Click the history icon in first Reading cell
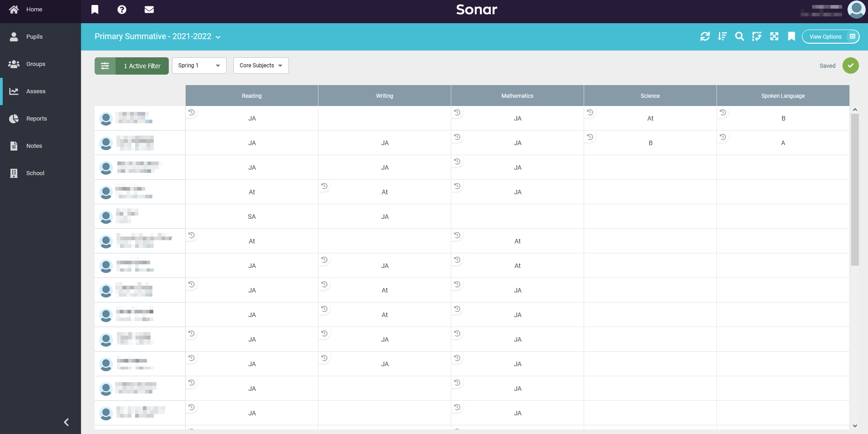 coord(192,112)
